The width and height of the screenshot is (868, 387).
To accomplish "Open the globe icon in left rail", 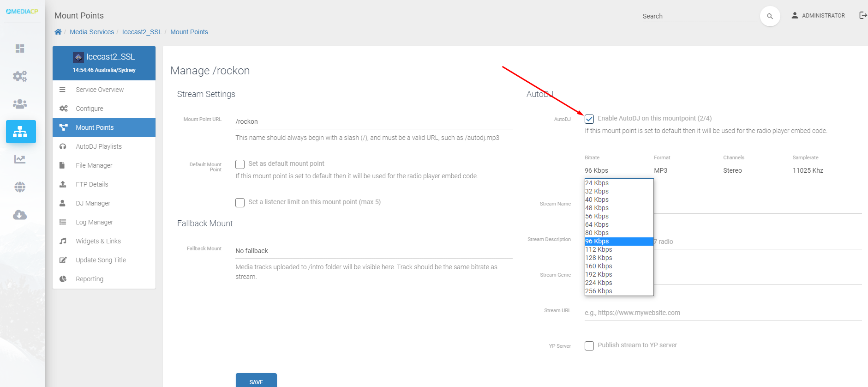I will [20, 187].
